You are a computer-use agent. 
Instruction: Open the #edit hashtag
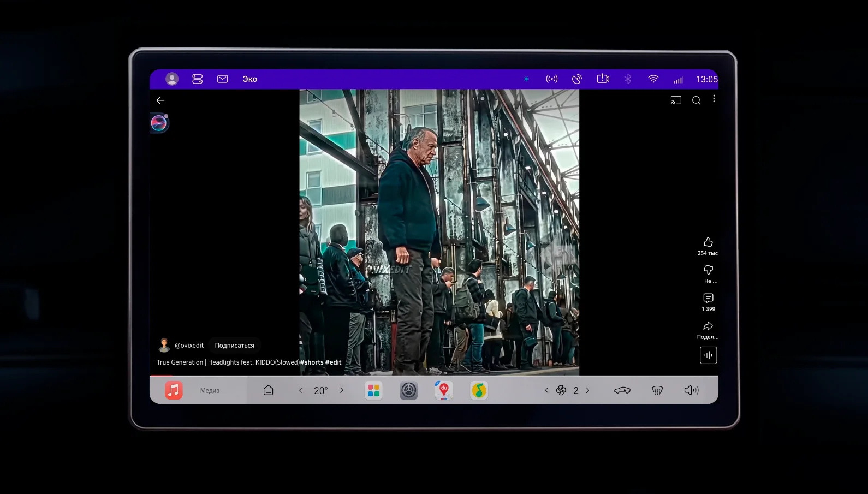[x=334, y=362]
